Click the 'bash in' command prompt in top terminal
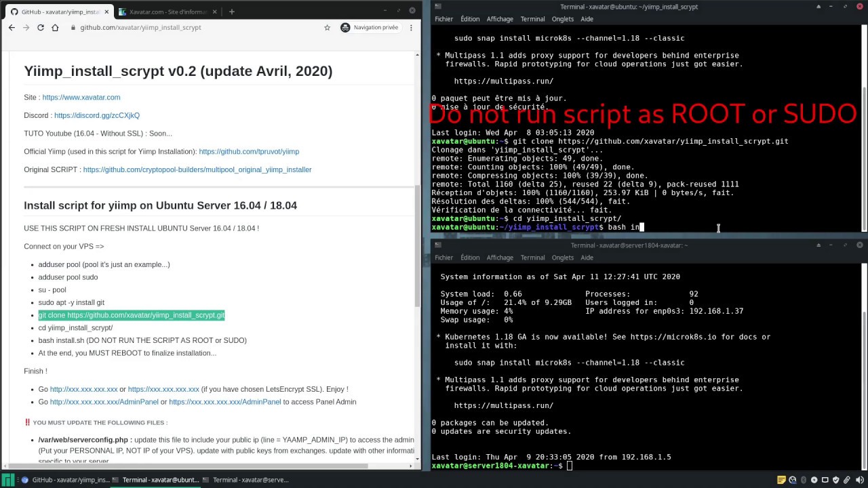The width and height of the screenshot is (868, 488). click(538, 227)
